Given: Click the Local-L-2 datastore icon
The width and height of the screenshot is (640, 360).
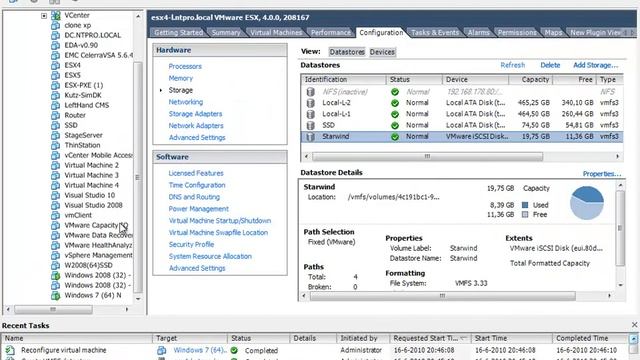Looking at the screenshot, I should pyautogui.click(x=311, y=103).
